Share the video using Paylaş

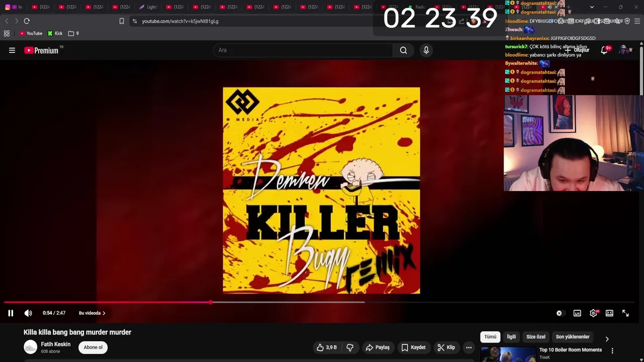click(x=377, y=347)
